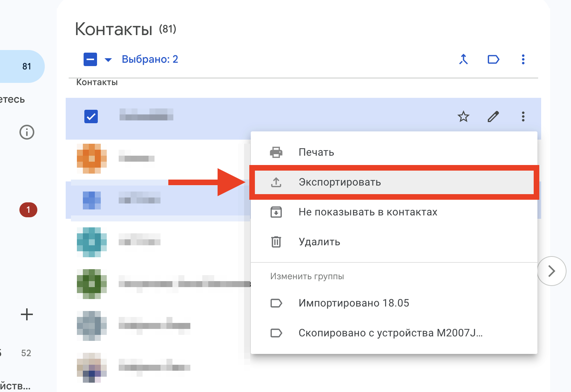Uncheck the selected top contact checkbox

(91, 116)
